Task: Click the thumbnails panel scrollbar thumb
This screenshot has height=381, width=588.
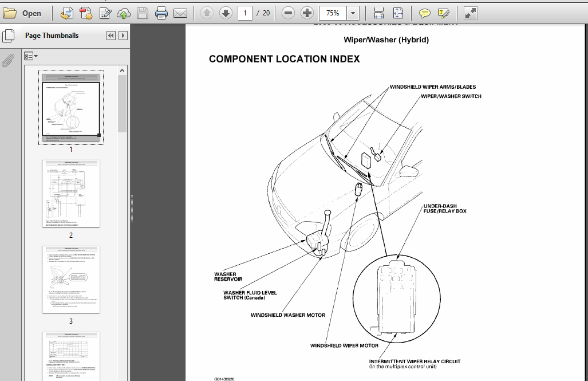Action: [123, 104]
